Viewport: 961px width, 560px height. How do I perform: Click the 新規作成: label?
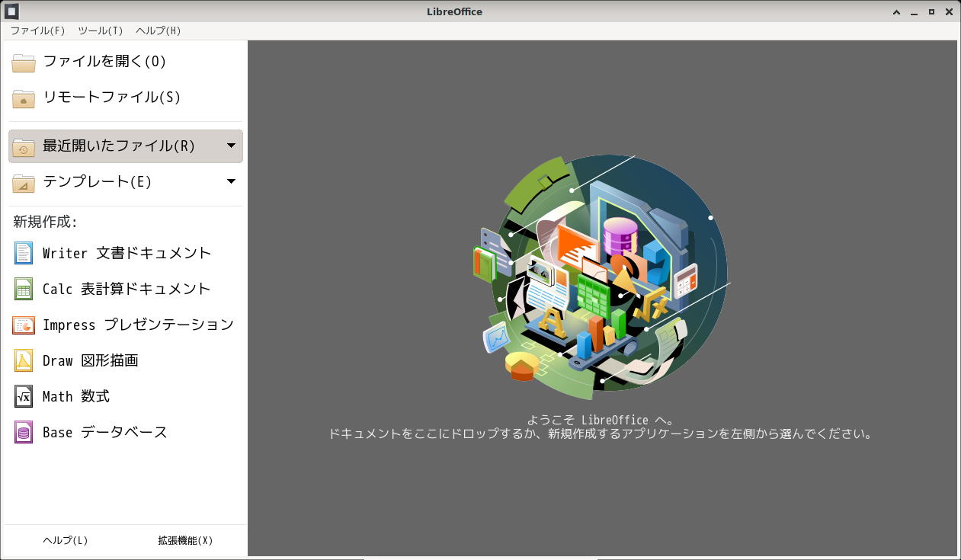click(45, 222)
